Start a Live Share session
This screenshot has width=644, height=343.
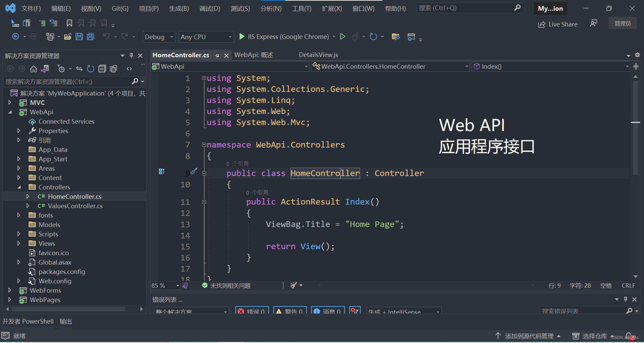pyautogui.click(x=557, y=24)
